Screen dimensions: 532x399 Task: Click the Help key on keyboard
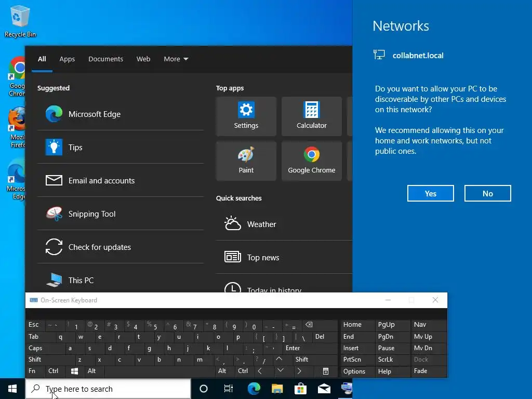pos(393,371)
